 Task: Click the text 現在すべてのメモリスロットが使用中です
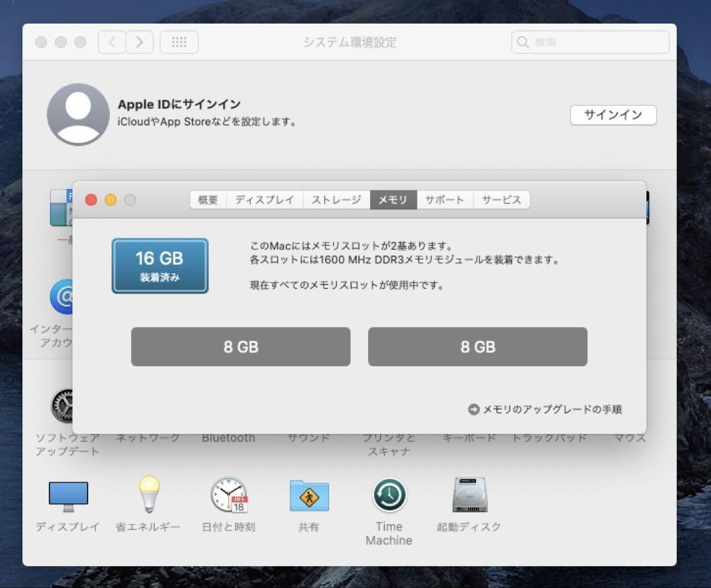[x=346, y=285]
